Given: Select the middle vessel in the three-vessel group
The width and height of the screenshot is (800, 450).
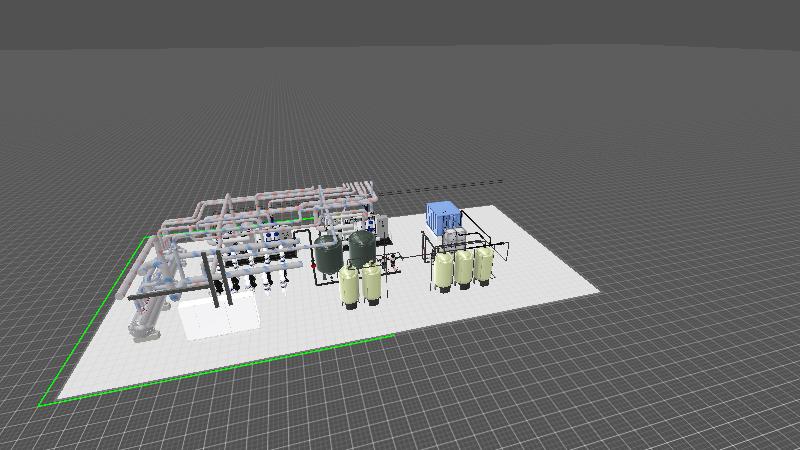Looking at the screenshot, I should tap(464, 268).
